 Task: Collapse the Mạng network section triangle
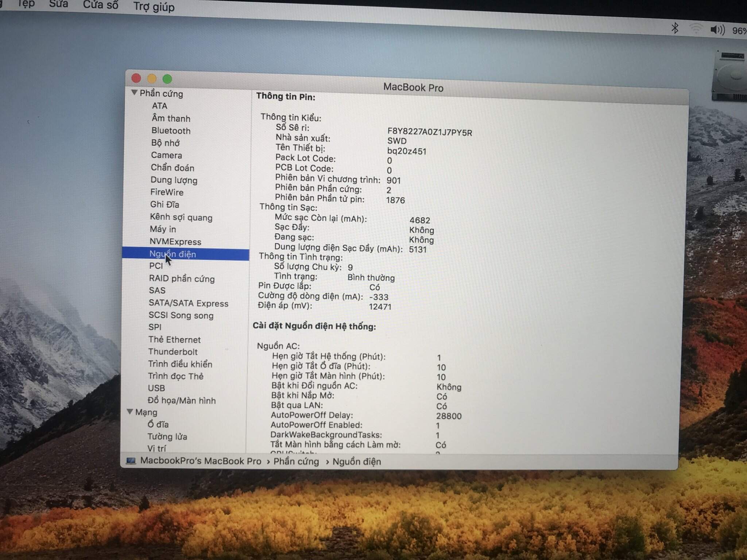tap(130, 412)
